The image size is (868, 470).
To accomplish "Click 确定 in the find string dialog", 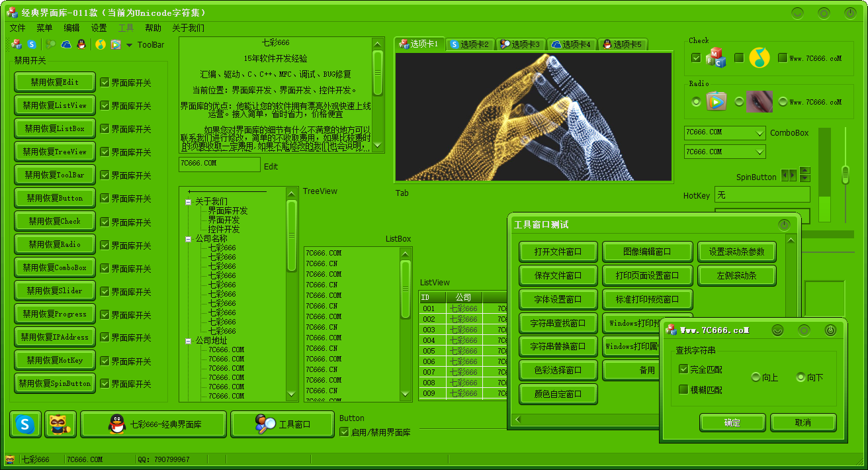I will [732, 422].
